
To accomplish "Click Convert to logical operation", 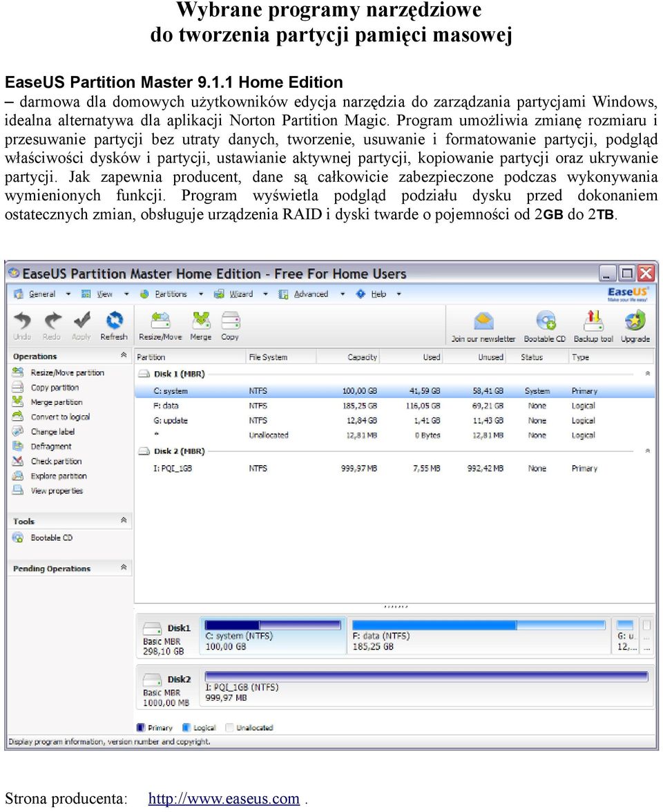I will [60, 417].
